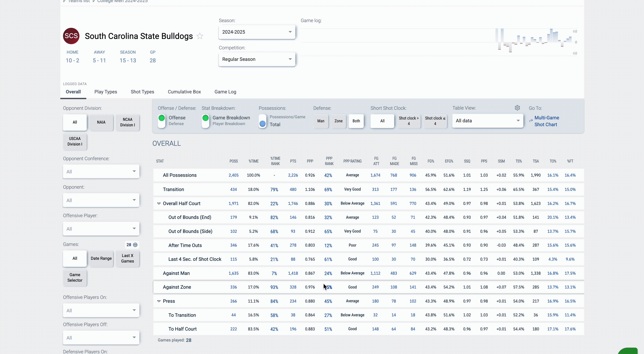Screen dimensions: 644x354
Task: Collapse the Press row chevron
Action: 159,301
